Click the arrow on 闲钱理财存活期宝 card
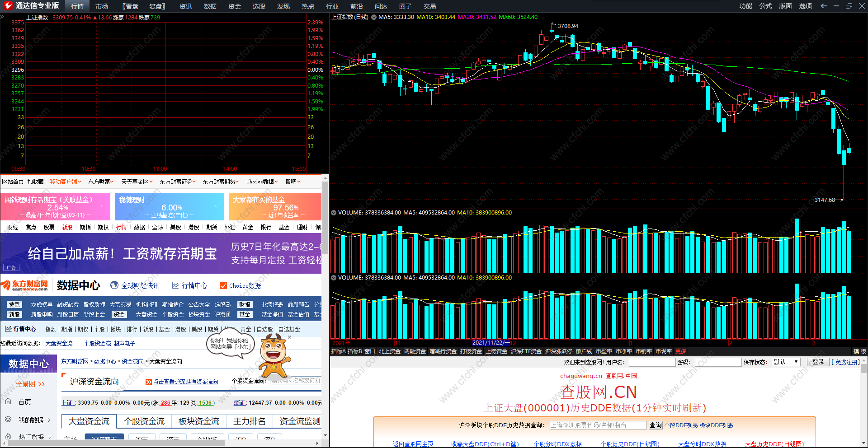The image size is (868, 448). pos(102,206)
